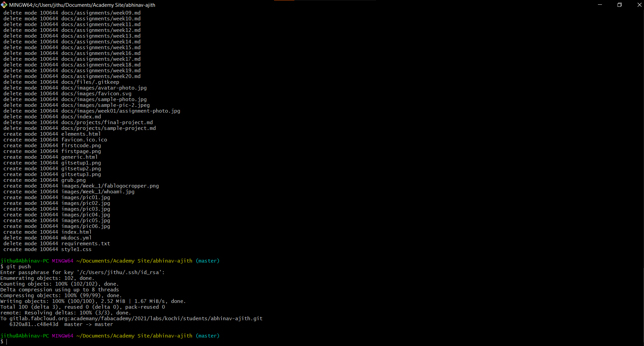
Task: Click the 'Counting objects: 100%' line
Action: (x=60, y=284)
